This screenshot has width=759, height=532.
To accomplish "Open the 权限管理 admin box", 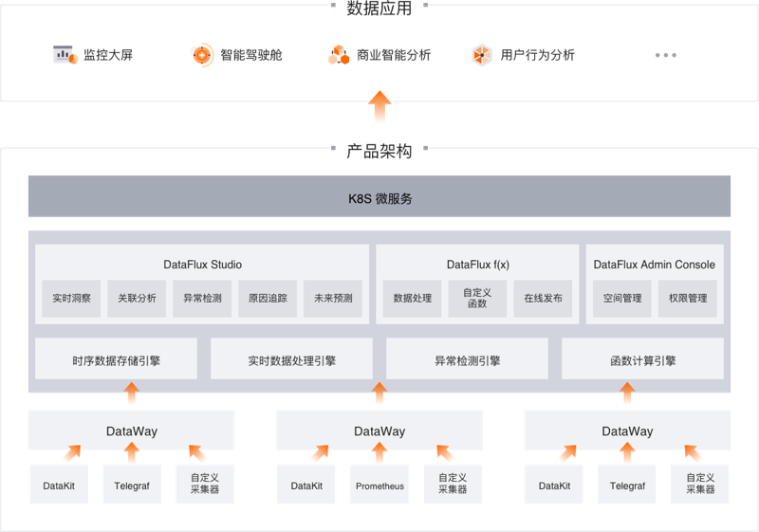I will (x=687, y=299).
